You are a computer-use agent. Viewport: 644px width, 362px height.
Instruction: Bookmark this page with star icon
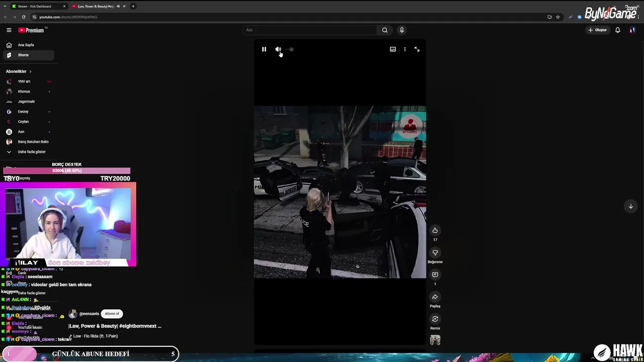pos(557,17)
